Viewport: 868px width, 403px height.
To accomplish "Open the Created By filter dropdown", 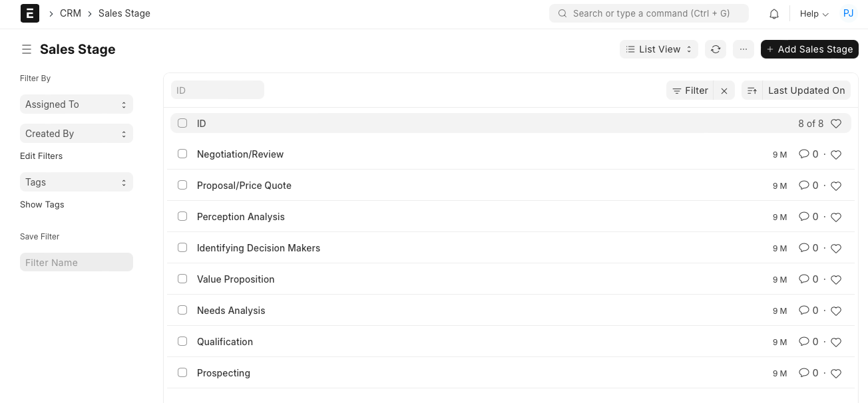I will (76, 133).
